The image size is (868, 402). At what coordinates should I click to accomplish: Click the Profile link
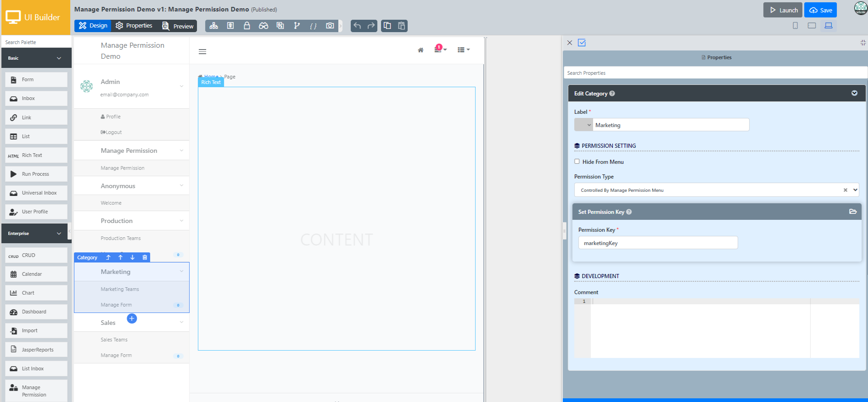111,117
